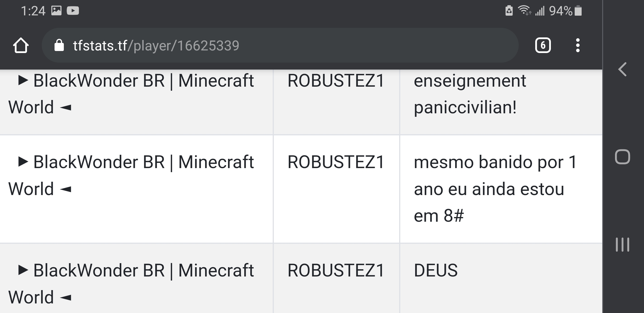Image resolution: width=644 pixels, height=313 pixels.
Task: Tap the YouTube notification icon in status bar
Action: [73, 11]
